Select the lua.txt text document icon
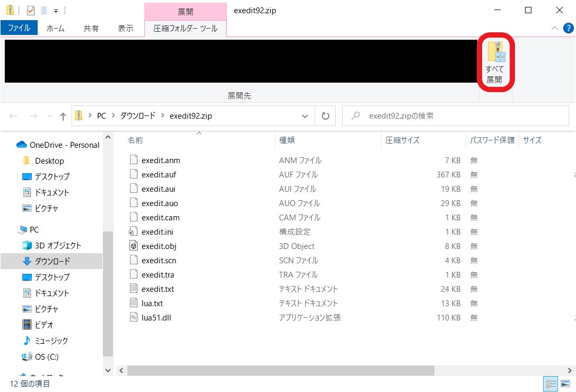The width and height of the screenshot is (576, 392). coord(134,303)
